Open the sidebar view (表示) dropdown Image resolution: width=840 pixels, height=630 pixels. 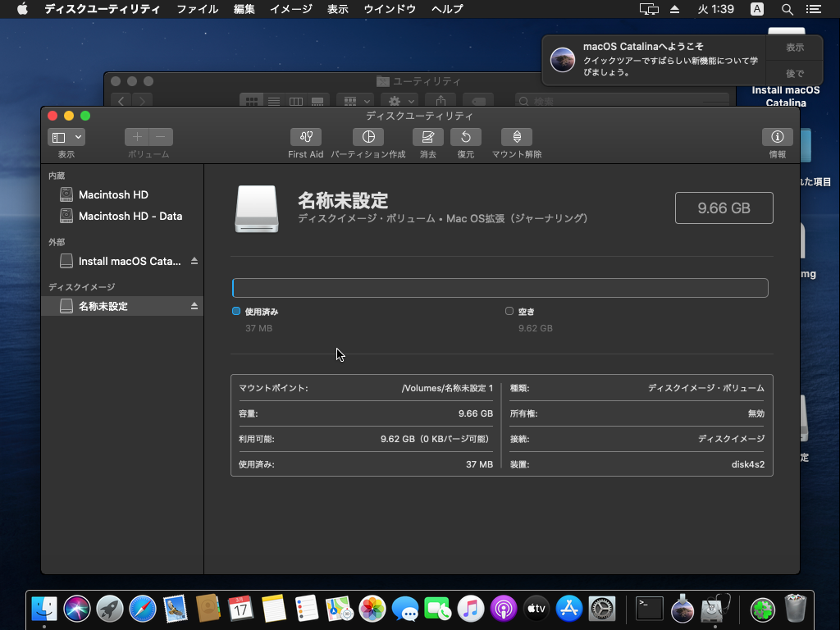pyautogui.click(x=66, y=137)
